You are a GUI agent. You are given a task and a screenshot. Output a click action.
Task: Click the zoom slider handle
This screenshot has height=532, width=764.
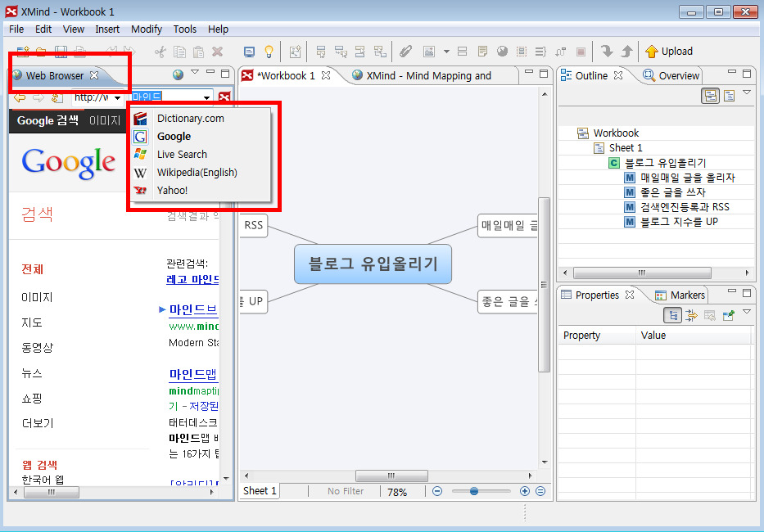click(x=474, y=491)
